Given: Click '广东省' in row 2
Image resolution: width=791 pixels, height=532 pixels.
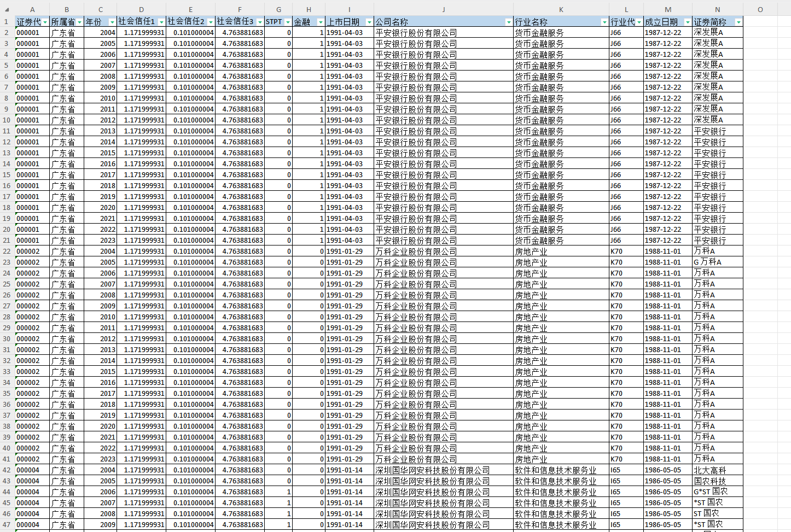Looking at the screenshot, I should (67, 33).
